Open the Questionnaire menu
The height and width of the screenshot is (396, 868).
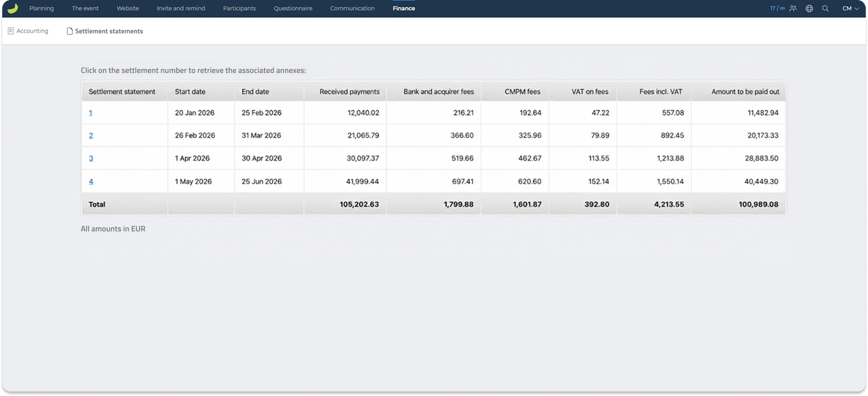click(293, 8)
